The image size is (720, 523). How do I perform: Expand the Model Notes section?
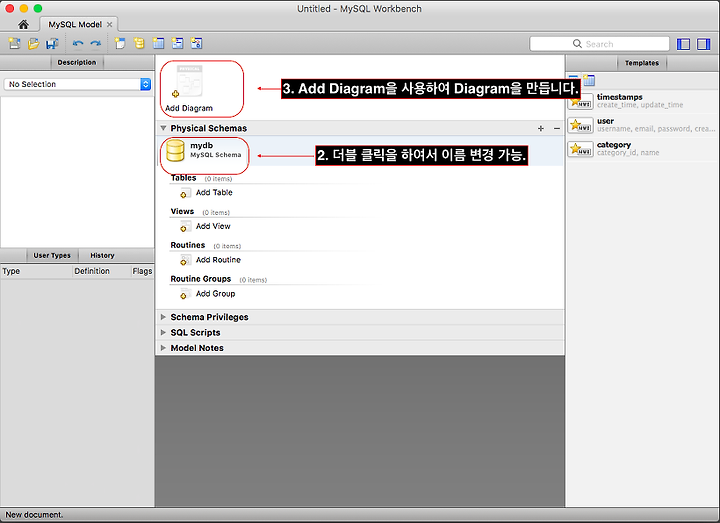point(163,348)
